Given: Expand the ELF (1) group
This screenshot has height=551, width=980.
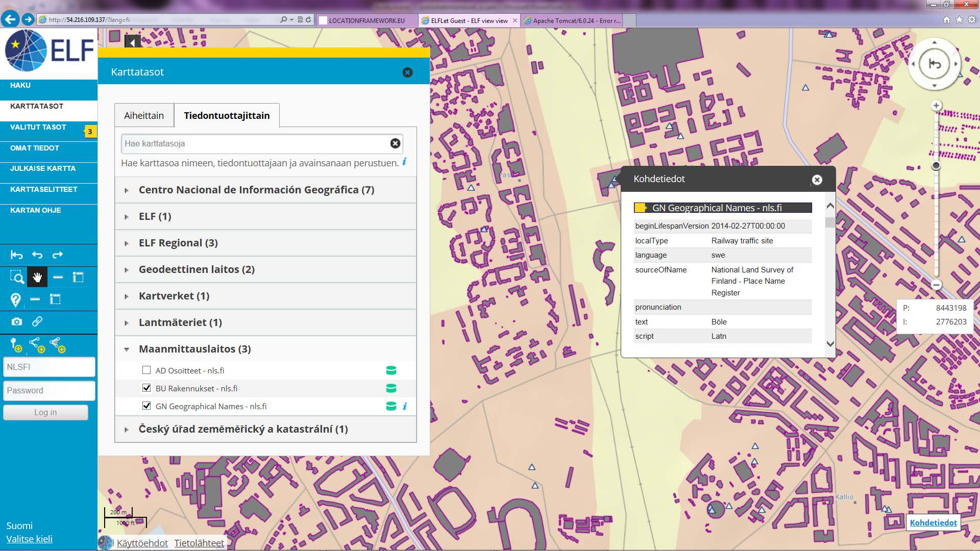Looking at the screenshot, I should coord(265,216).
